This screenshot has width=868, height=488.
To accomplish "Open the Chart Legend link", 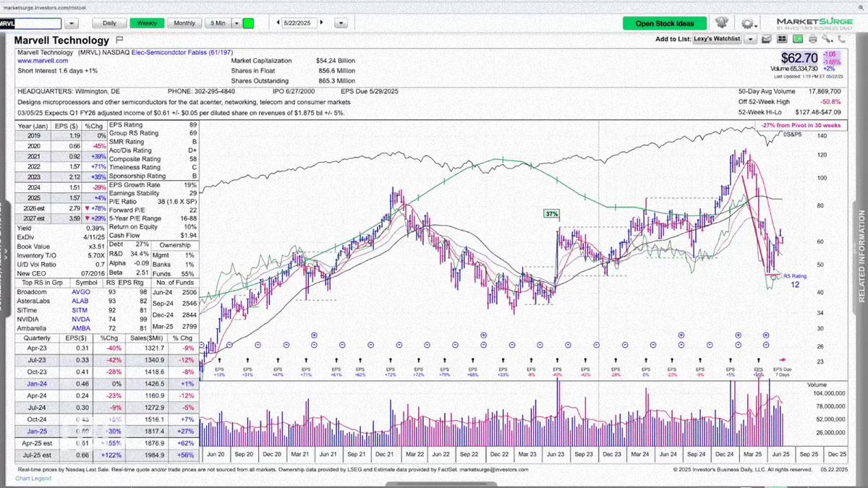I will coord(33,479).
